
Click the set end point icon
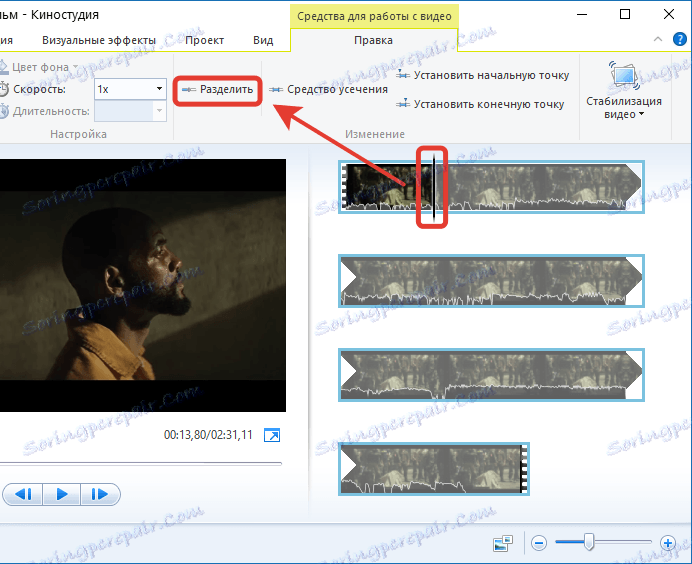point(402,104)
